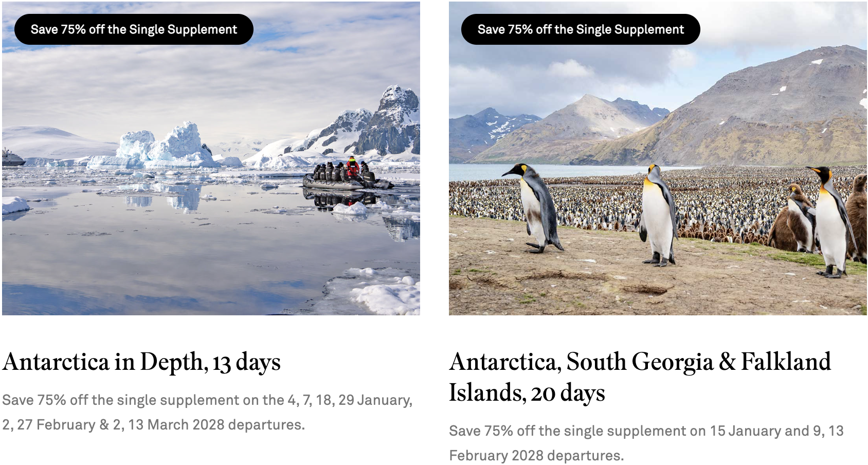Open the Antarctica in Depth, 13 days title
Viewport: 868px width, 465px height.
pos(141,362)
